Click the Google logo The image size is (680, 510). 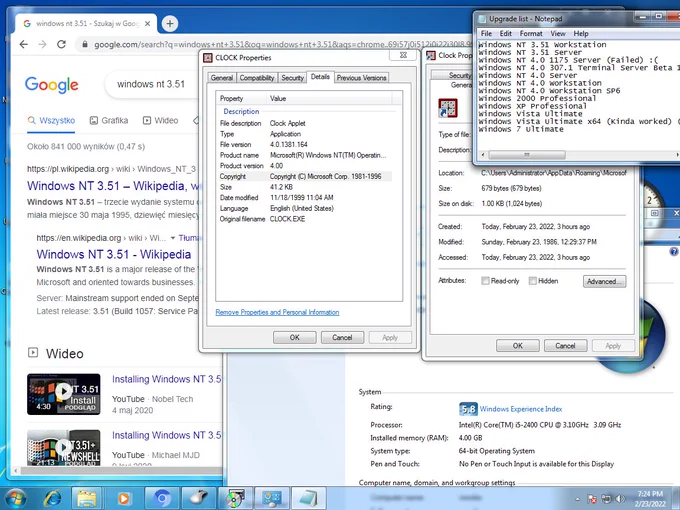52,85
